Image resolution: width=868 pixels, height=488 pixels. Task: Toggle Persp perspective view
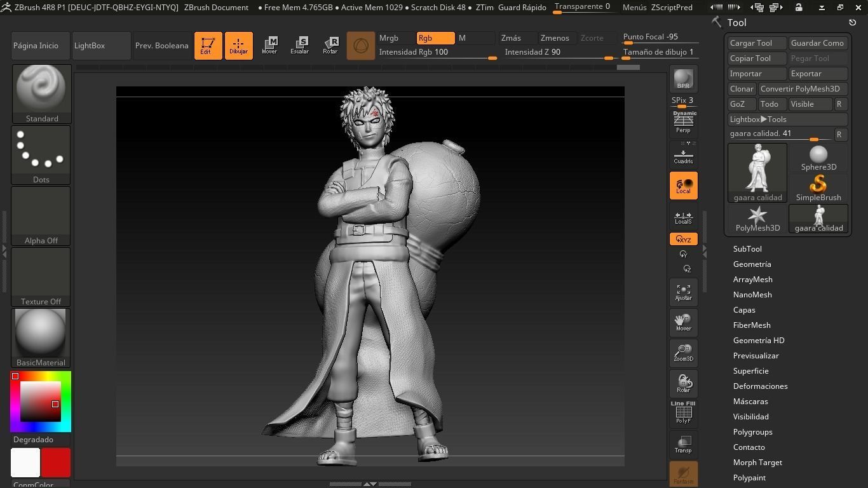(x=683, y=123)
